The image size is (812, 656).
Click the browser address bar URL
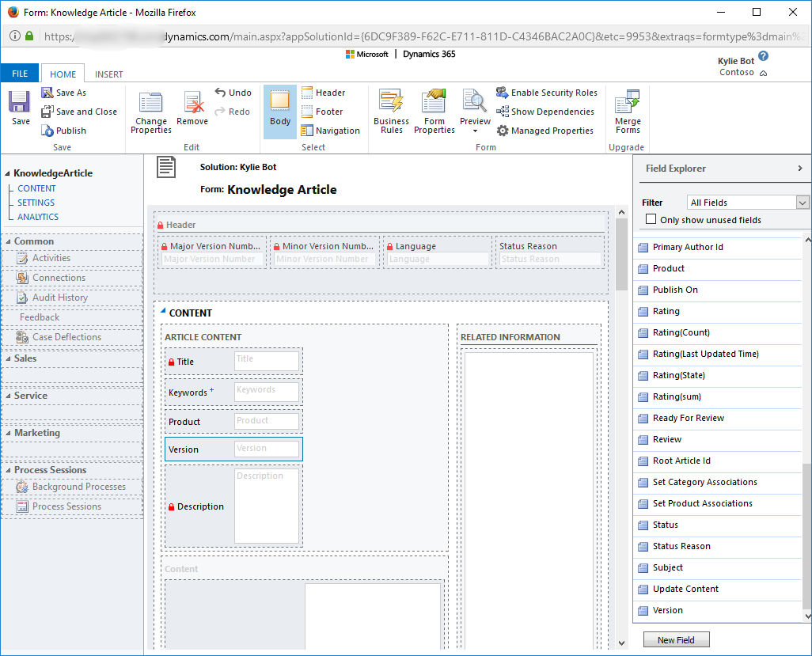pos(425,36)
